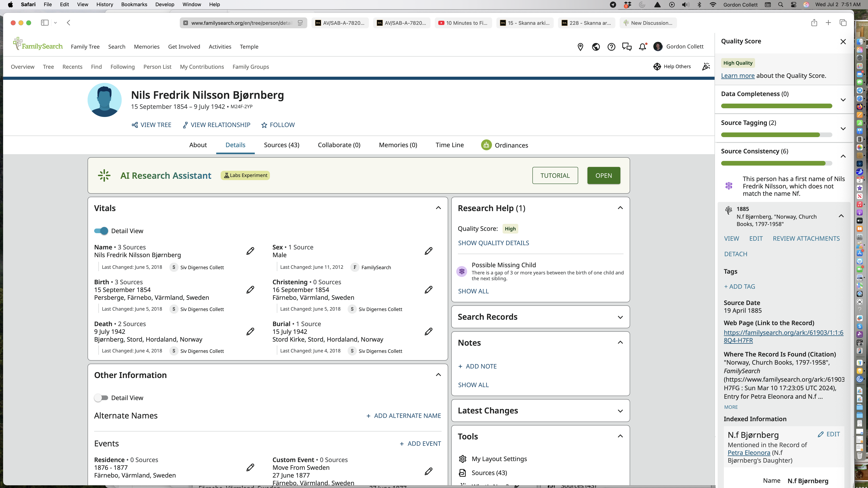Turn off Vitals Detail View toggle

click(101, 231)
